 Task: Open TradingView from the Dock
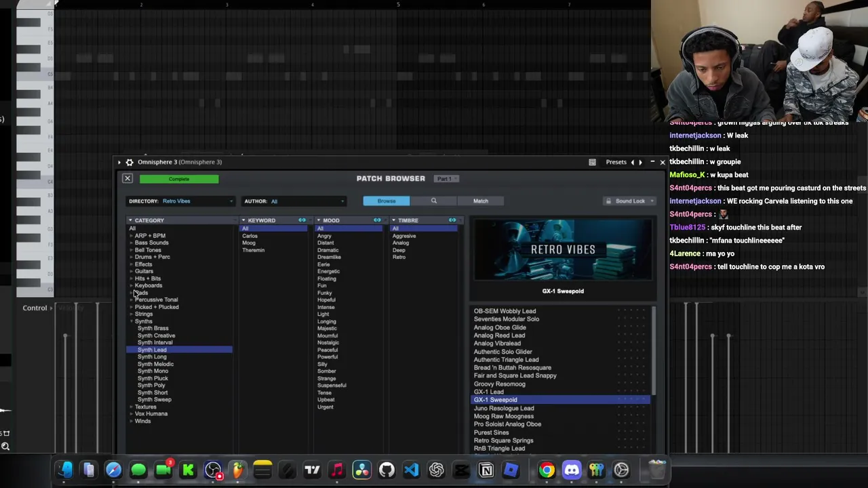(x=312, y=470)
